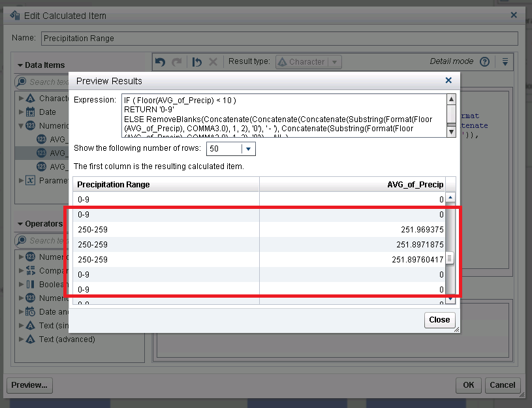Click Operators search magnifier icon
This screenshot has height=408, width=532.
pyautogui.click(x=22, y=240)
